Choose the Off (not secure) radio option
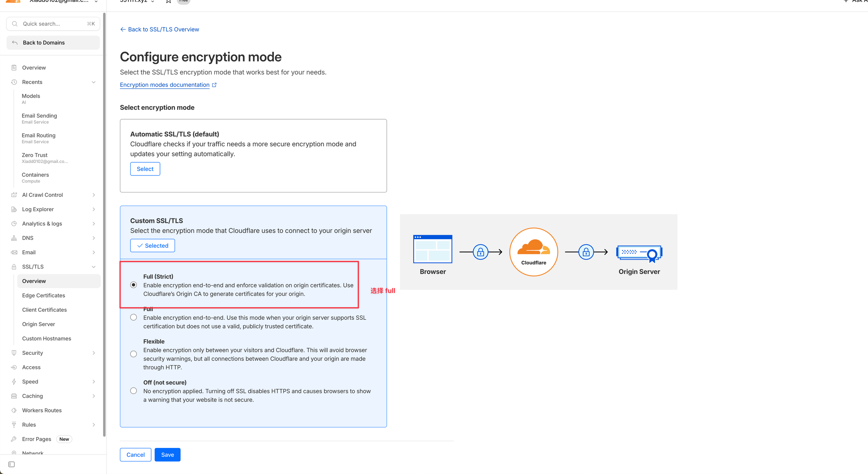Image resolution: width=868 pixels, height=474 pixels. [x=134, y=391]
